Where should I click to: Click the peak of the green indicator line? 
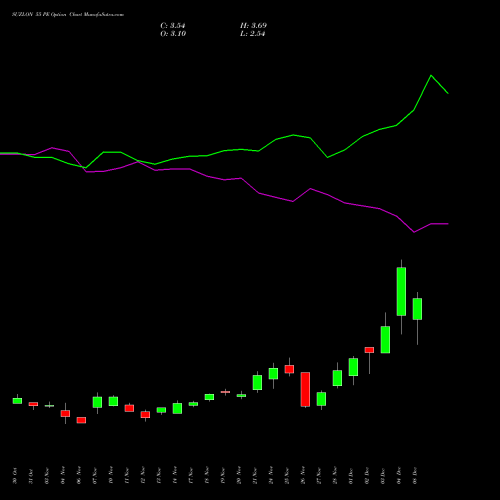[431, 75]
